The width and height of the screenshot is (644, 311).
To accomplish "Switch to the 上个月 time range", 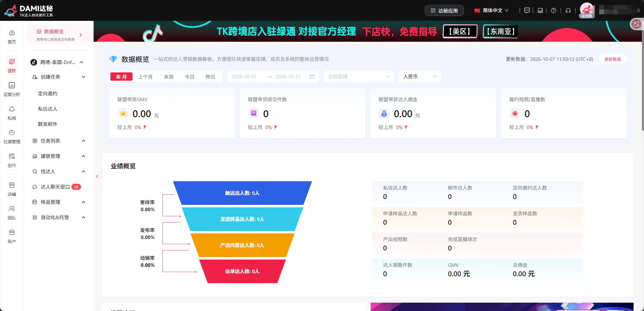I will [145, 77].
